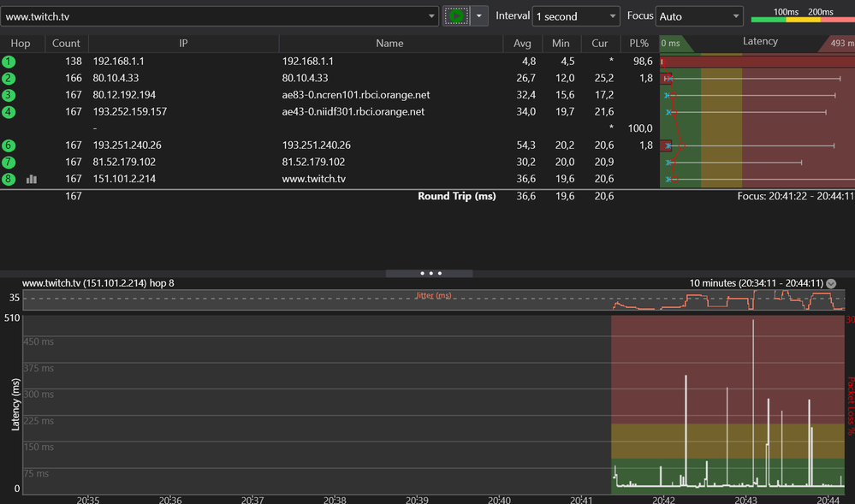Click the hop 6 number badge

pyautogui.click(x=9, y=145)
